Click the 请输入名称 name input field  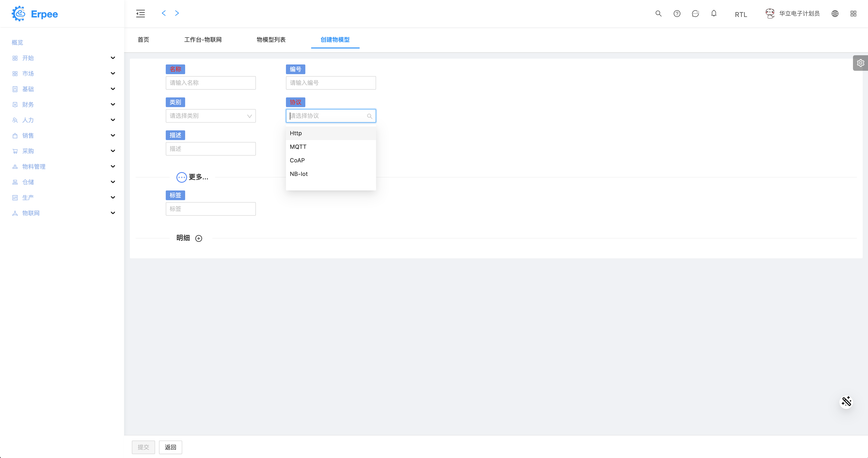tap(211, 83)
